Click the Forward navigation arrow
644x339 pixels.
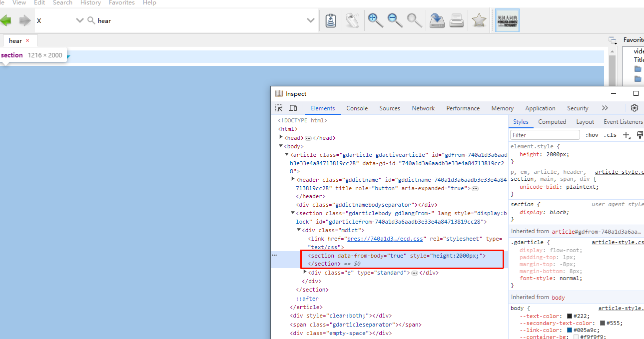tap(24, 20)
